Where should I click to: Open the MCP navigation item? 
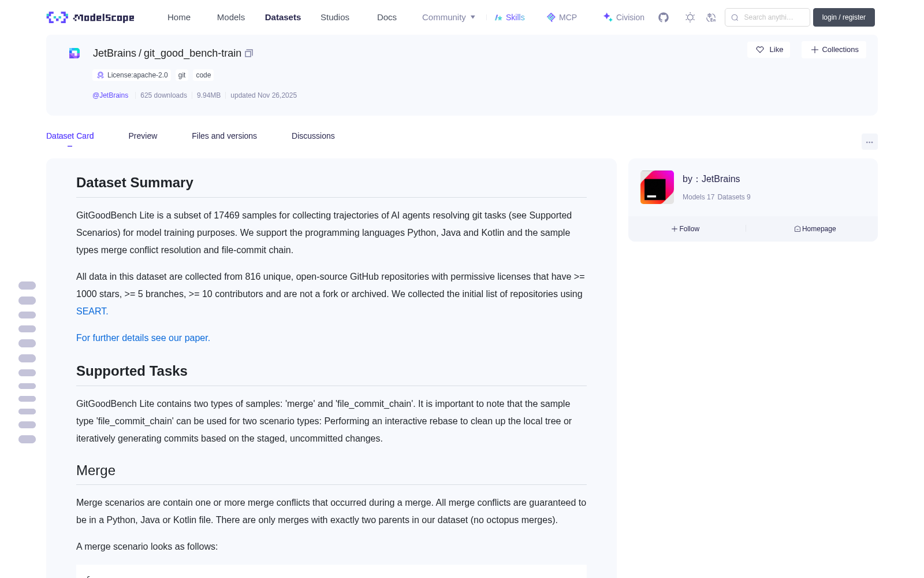[x=562, y=17]
